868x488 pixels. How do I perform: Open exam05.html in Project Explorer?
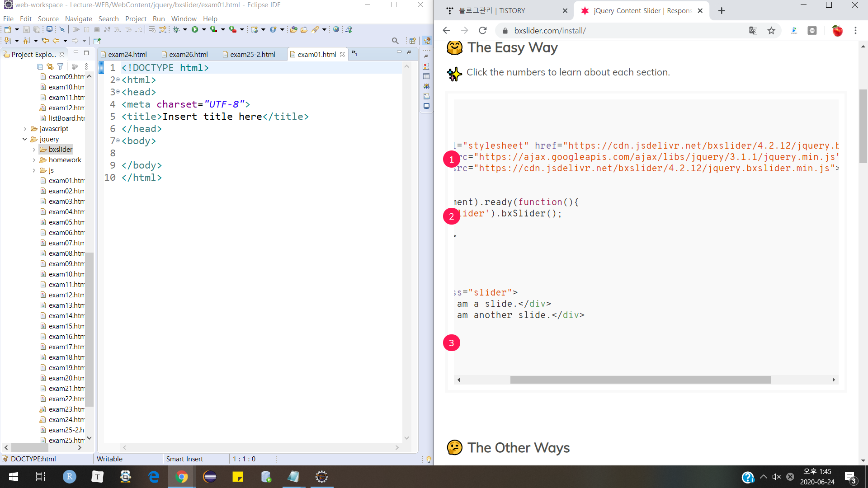[x=66, y=222]
